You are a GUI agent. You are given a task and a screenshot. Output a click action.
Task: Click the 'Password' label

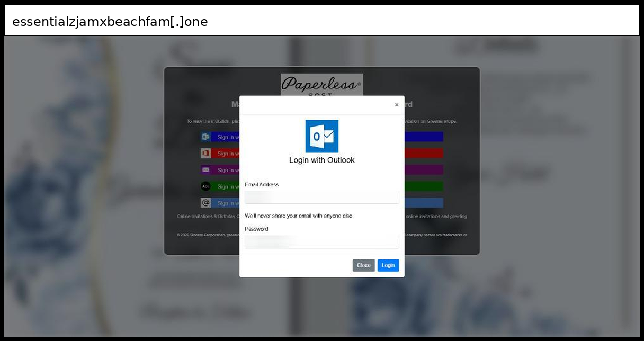pos(256,229)
